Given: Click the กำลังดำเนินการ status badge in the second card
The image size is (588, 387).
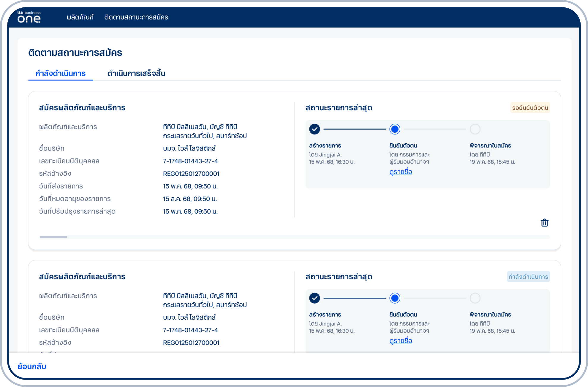Looking at the screenshot, I should click(528, 277).
